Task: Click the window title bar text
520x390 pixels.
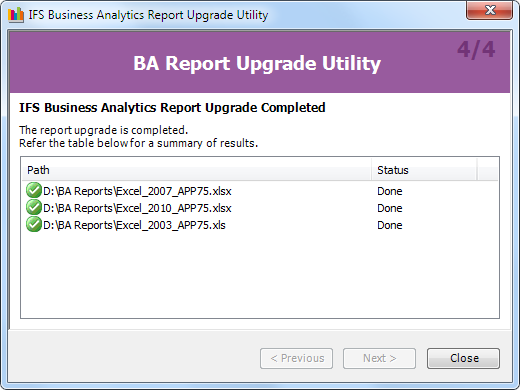Action: point(148,15)
